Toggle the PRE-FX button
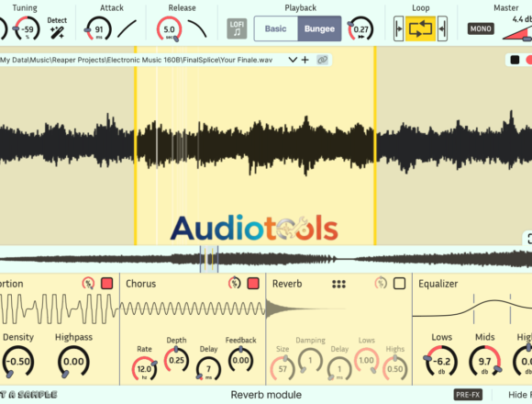Image resolution: width=532 pixels, height=404 pixels. coord(468,395)
